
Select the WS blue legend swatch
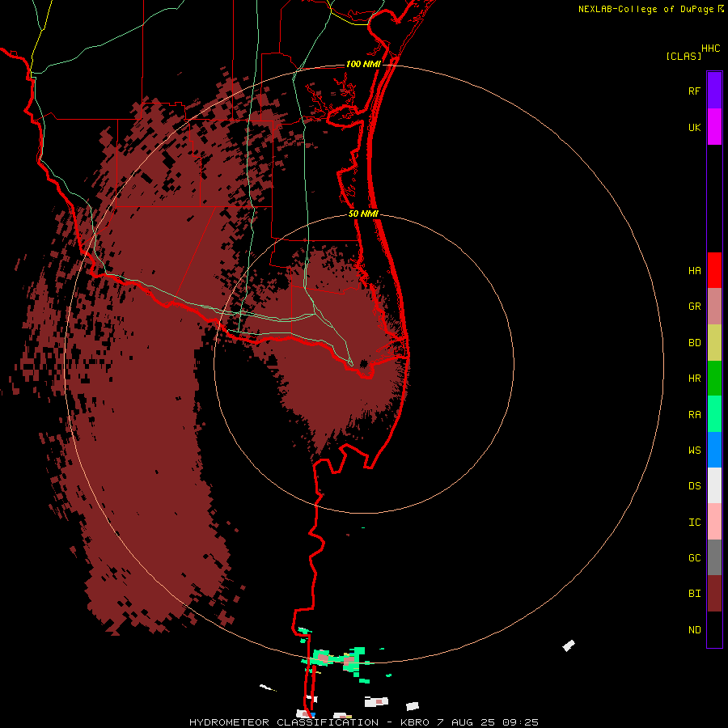coord(714,450)
